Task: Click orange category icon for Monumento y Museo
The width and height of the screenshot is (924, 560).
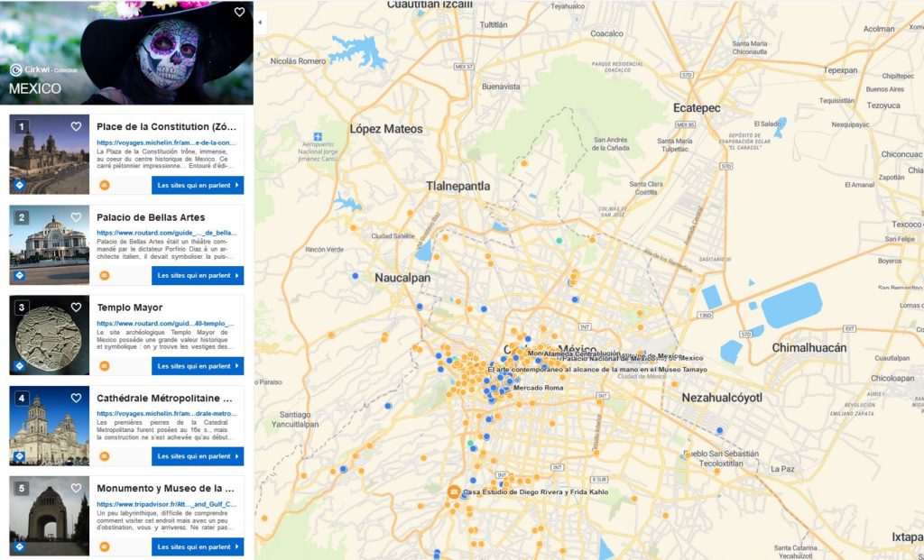Action: (105, 547)
